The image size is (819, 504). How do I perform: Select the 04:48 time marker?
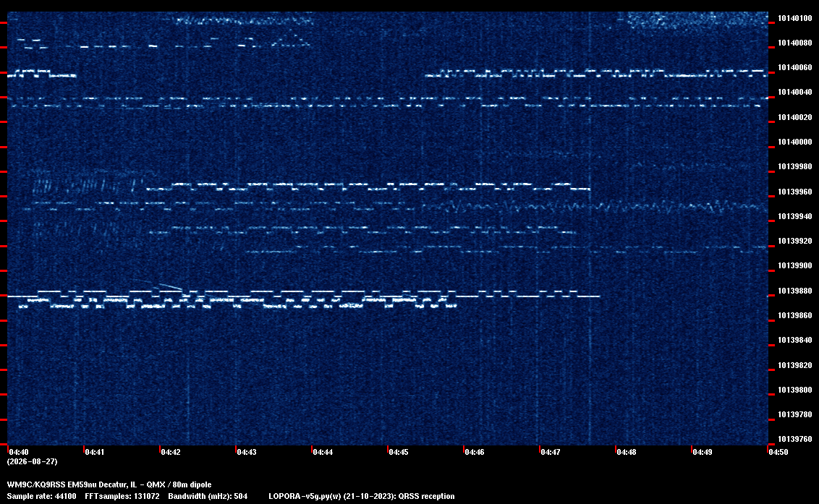627,452
